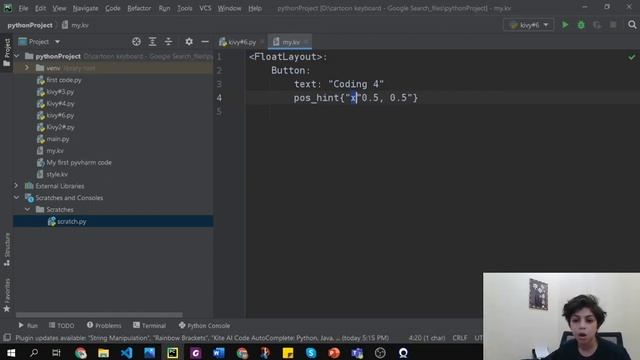Open Microsoft Word from taskbar
The height and width of the screenshot is (360, 640).
click(x=219, y=353)
